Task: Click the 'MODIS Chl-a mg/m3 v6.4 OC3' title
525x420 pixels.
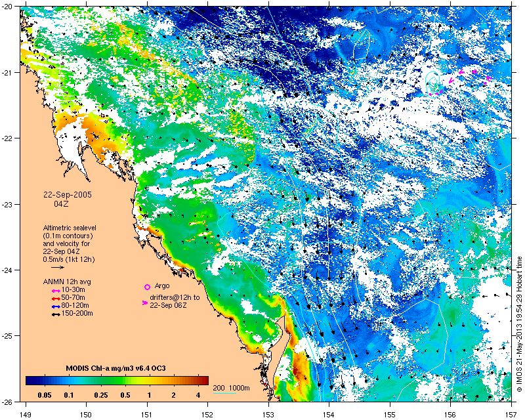Action: [x=116, y=368]
